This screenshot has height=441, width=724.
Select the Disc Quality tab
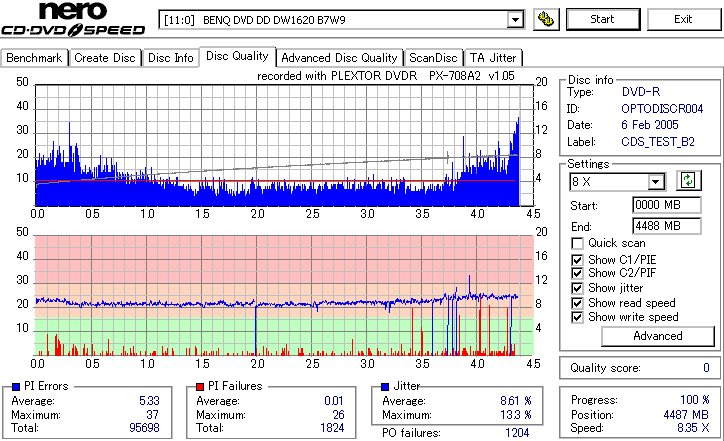[237, 56]
